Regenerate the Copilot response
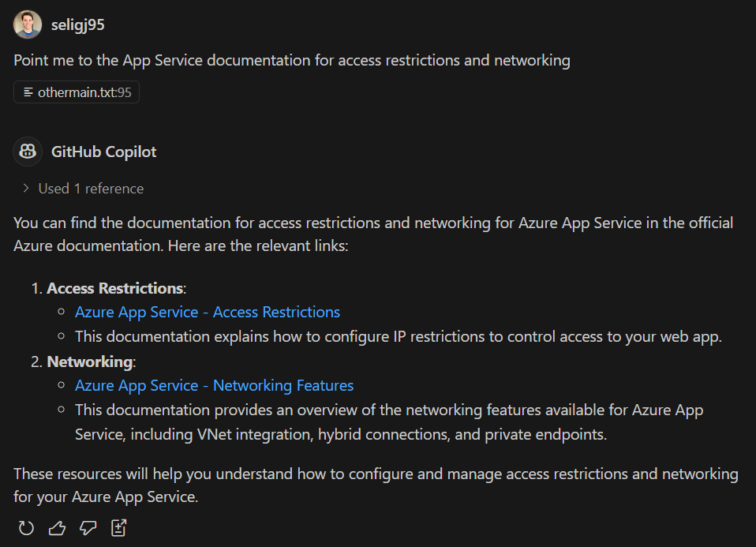 (26, 527)
